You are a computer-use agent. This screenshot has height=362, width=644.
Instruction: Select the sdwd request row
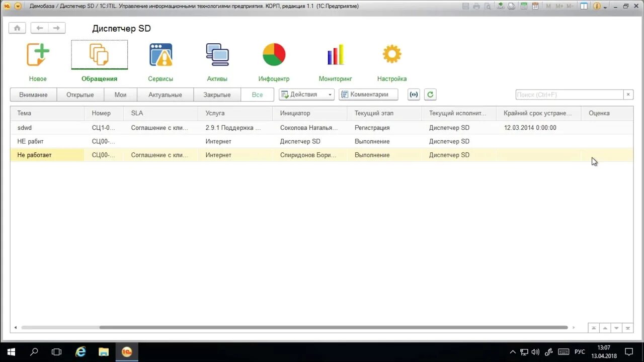tap(321, 128)
